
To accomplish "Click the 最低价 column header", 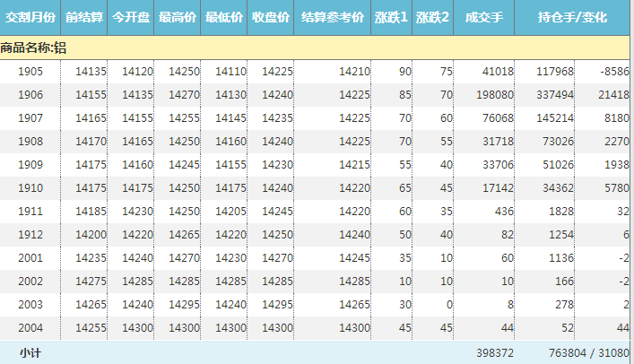I will 224,17.
